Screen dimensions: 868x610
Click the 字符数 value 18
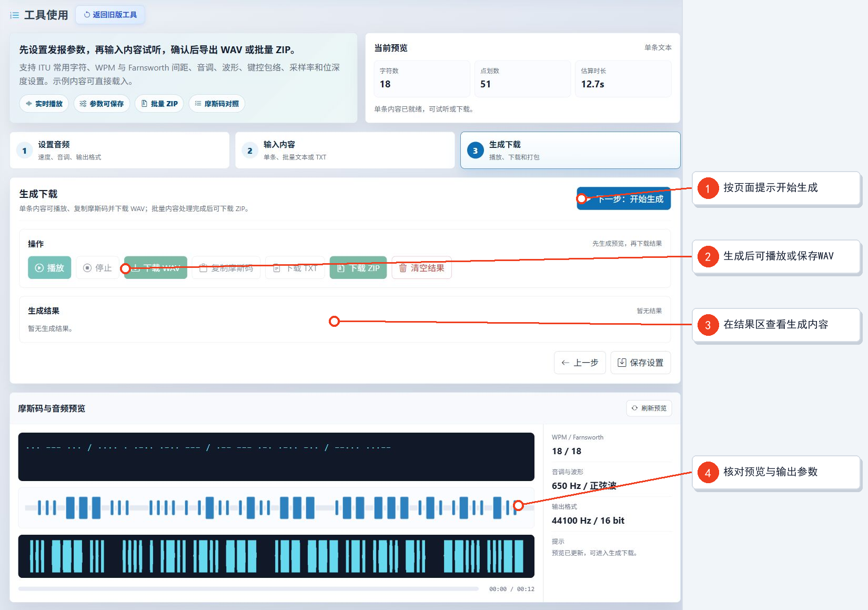coord(385,84)
